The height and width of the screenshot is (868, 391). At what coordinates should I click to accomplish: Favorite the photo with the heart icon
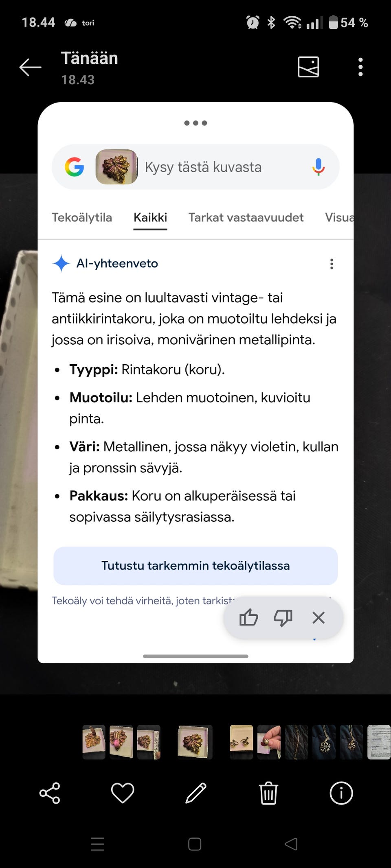pos(122,793)
